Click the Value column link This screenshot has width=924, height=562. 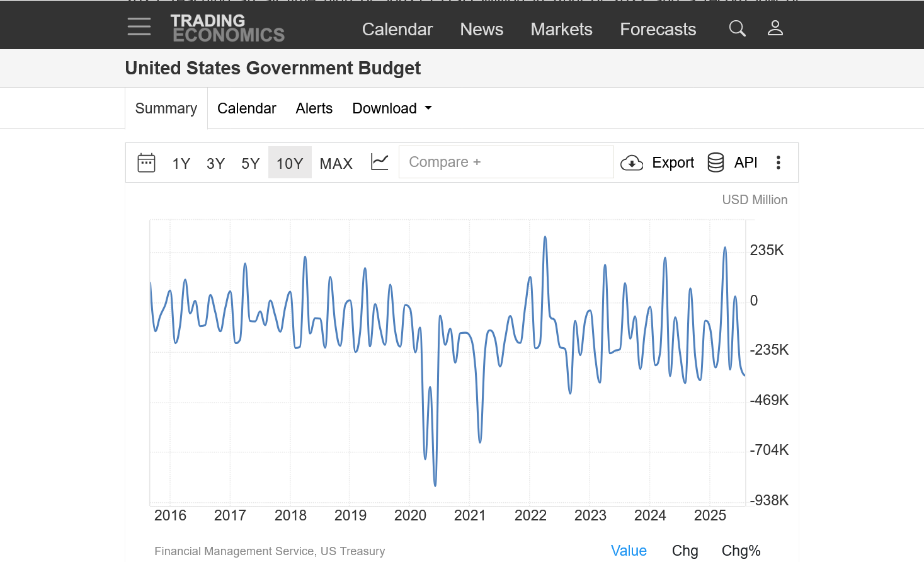pyautogui.click(x=629, y=551)
